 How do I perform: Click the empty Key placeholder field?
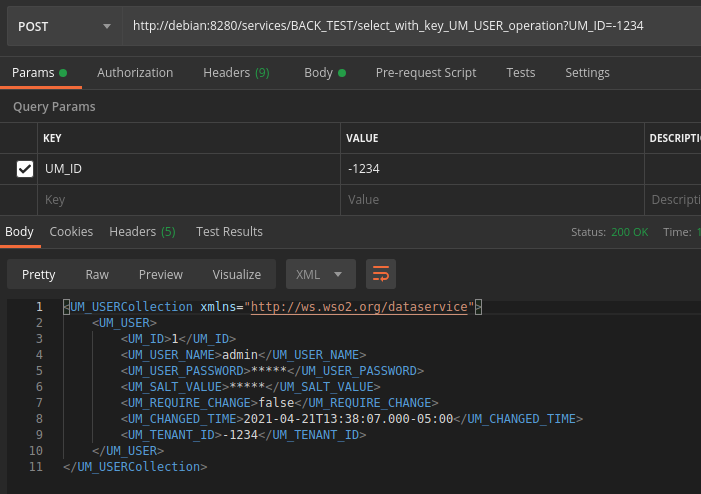coord(188,200)
